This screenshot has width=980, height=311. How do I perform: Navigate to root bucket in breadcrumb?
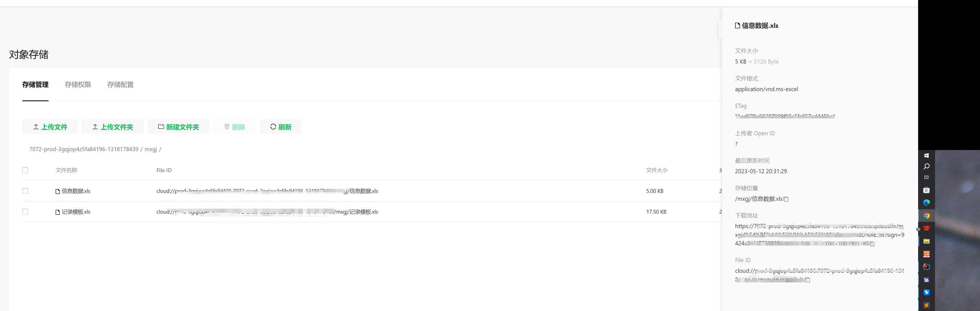click(84, 149)
